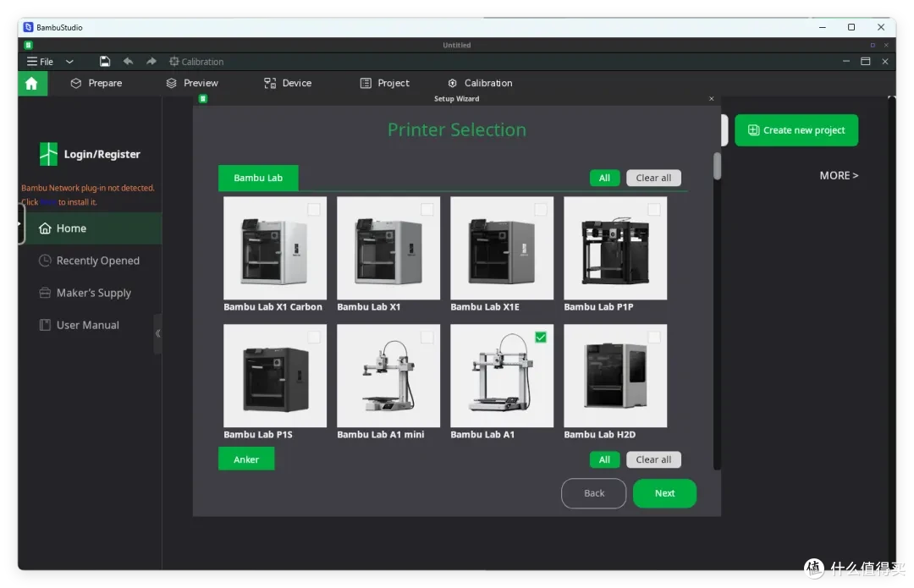Click the Bambu Lab X1E printer image

pos(502,248)
